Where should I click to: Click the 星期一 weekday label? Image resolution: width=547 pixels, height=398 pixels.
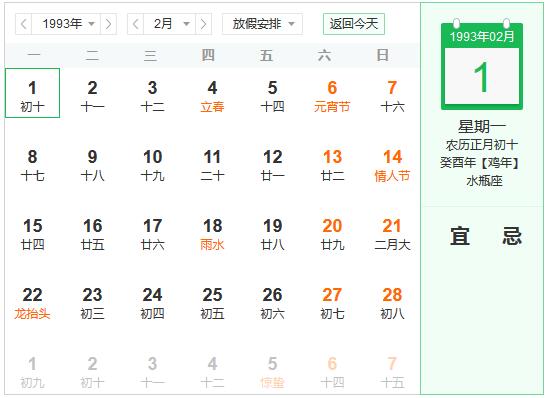coord(482,127)
